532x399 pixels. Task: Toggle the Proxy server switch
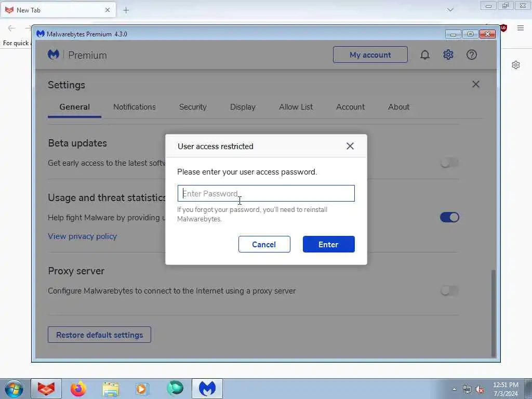(449, 291)
